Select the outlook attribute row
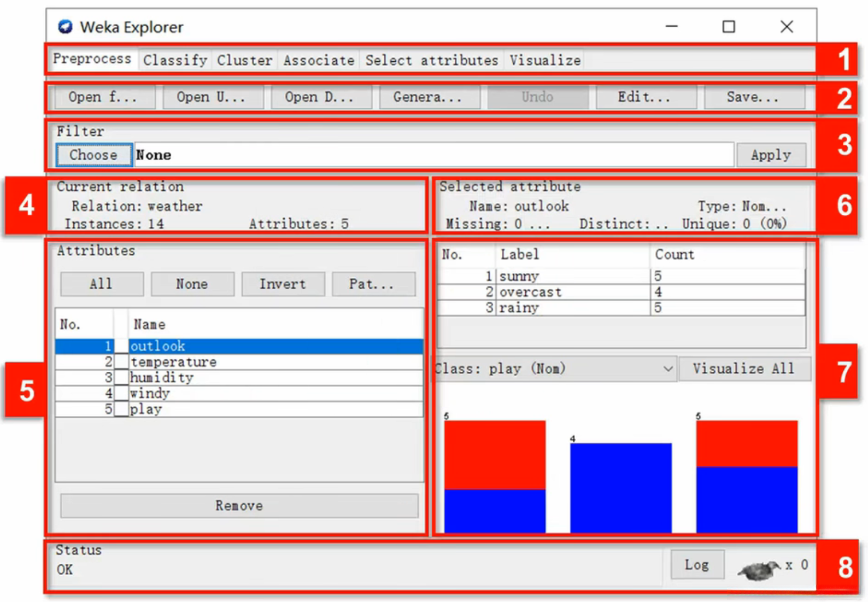868x602 pixels. pos(239,346)
